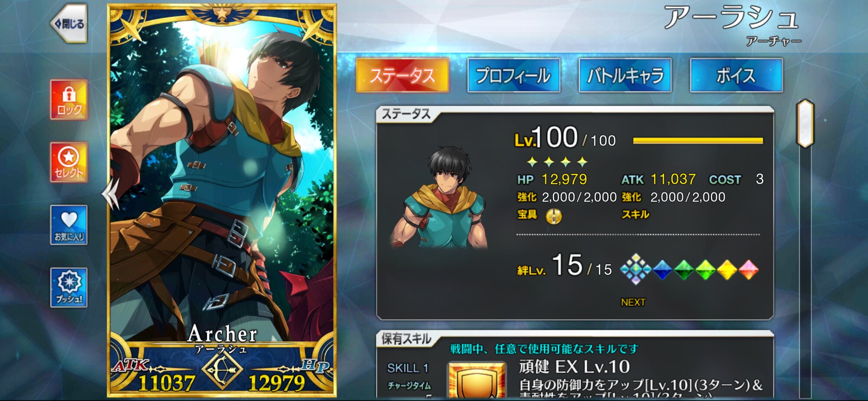This screenshot has width=868, height=401.
Task: Go to previous servant with left chevrons
Action: [111, 194]
